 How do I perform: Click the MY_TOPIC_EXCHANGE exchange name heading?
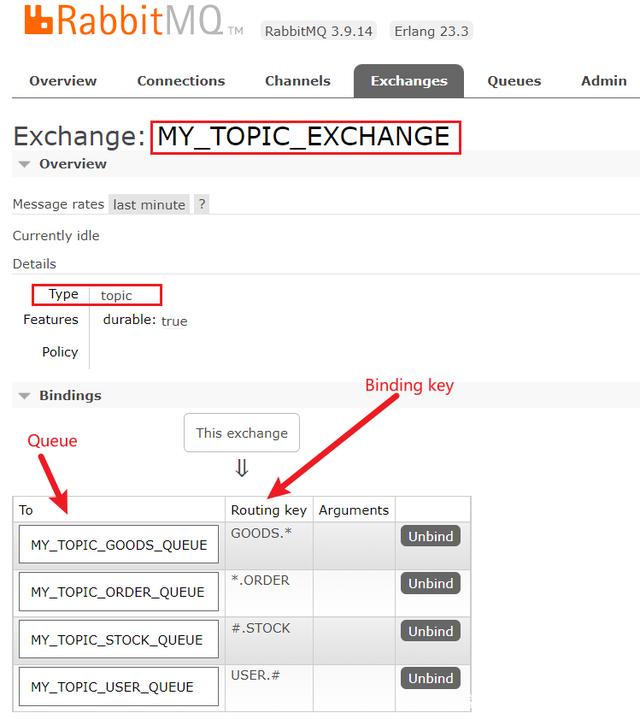[303, 137]
